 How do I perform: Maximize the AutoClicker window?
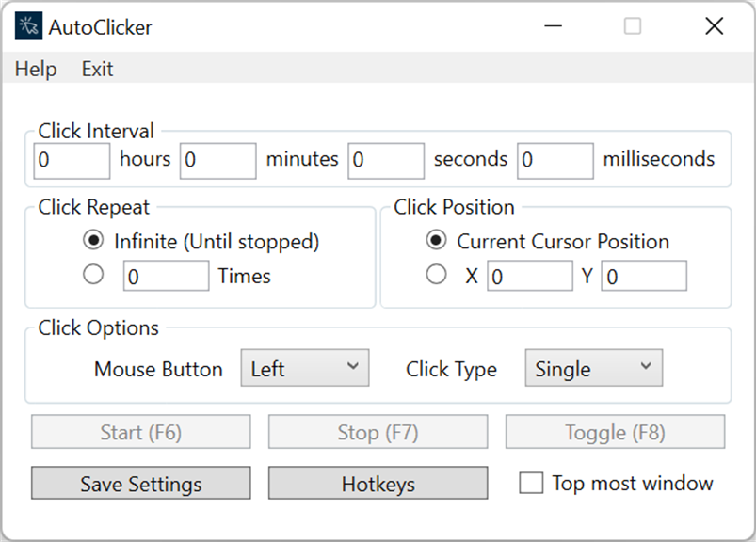(x=633, y=26)
